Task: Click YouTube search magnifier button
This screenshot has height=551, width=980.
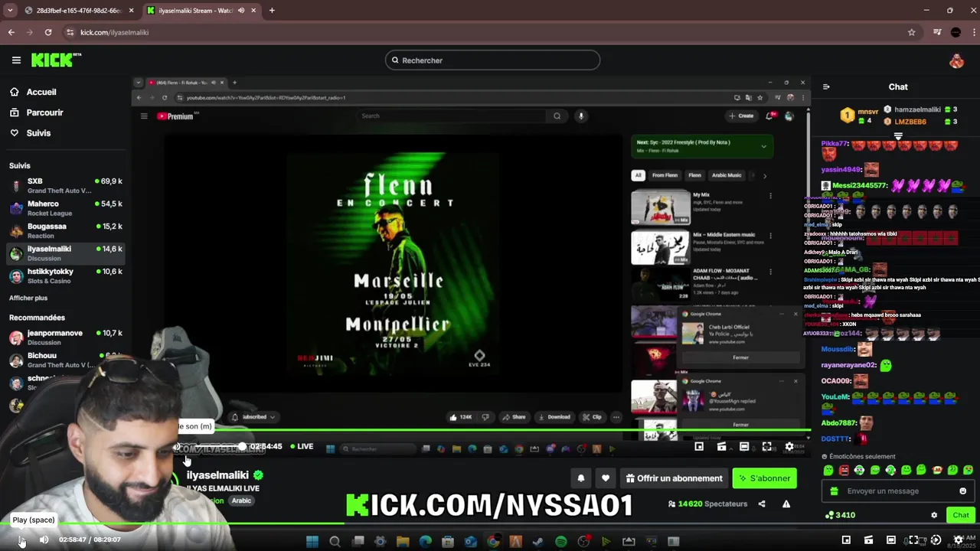Action: tap(557, 116)
